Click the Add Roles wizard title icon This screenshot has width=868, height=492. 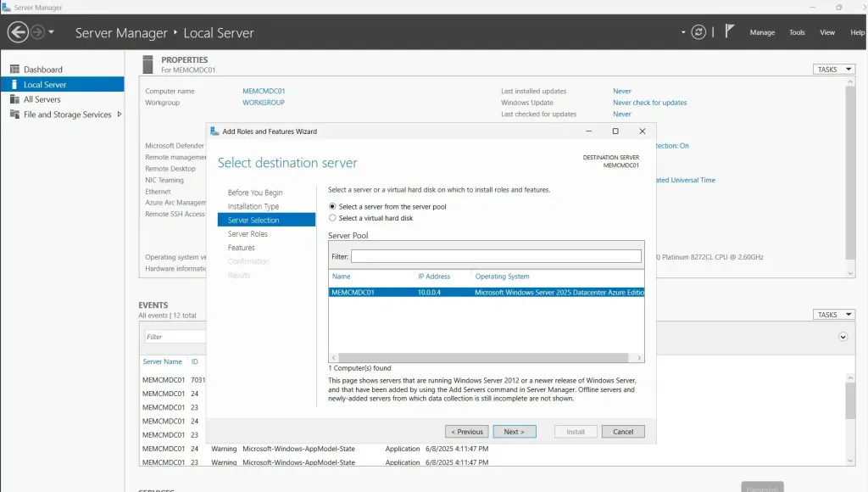pos(214,131)
